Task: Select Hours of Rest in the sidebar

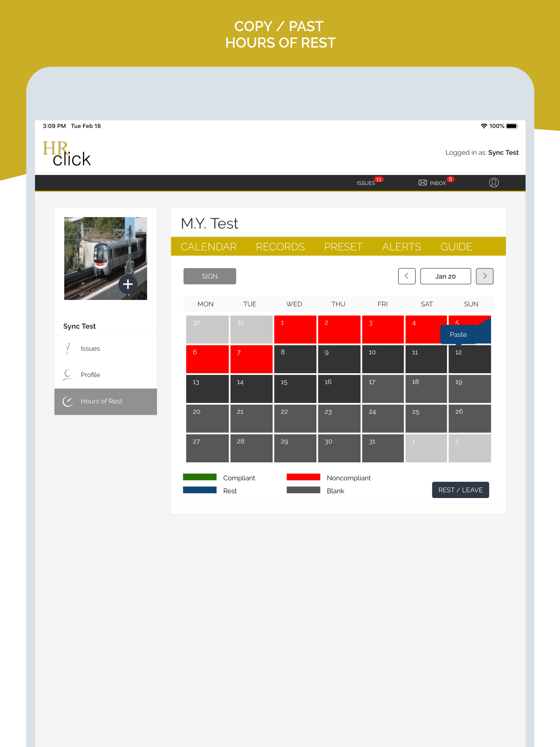Action: pyautogui.click(x=105, y=401)
